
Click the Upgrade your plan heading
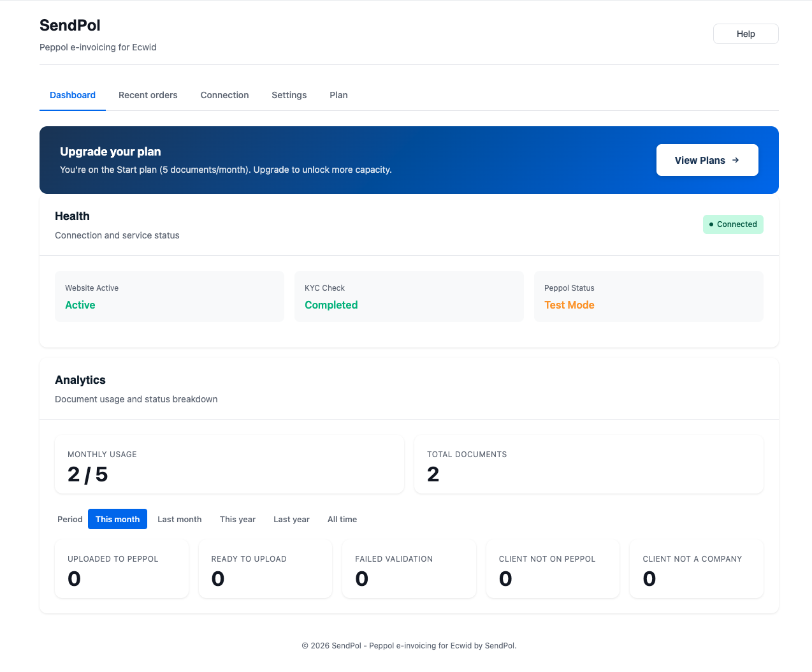pos(110,151)
